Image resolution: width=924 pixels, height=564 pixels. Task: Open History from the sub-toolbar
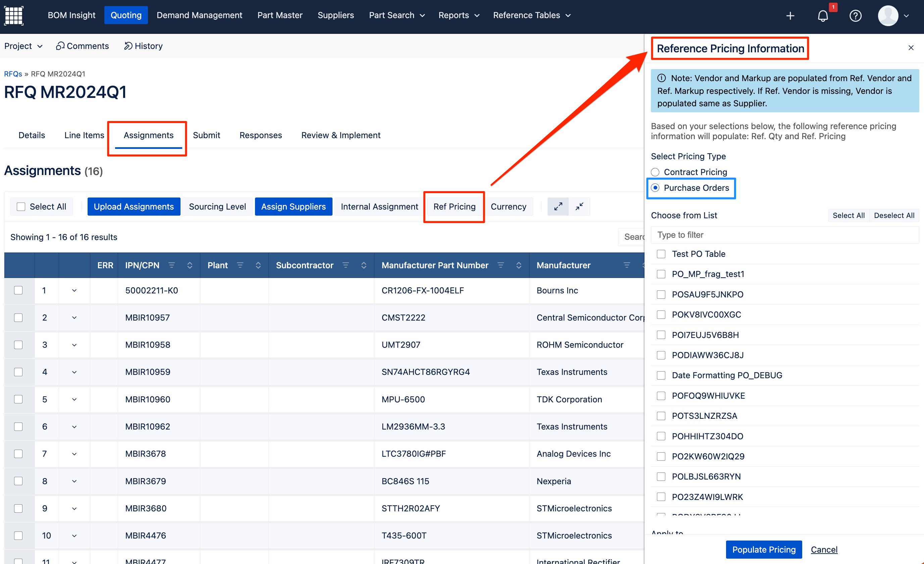[x=143, y=46]
